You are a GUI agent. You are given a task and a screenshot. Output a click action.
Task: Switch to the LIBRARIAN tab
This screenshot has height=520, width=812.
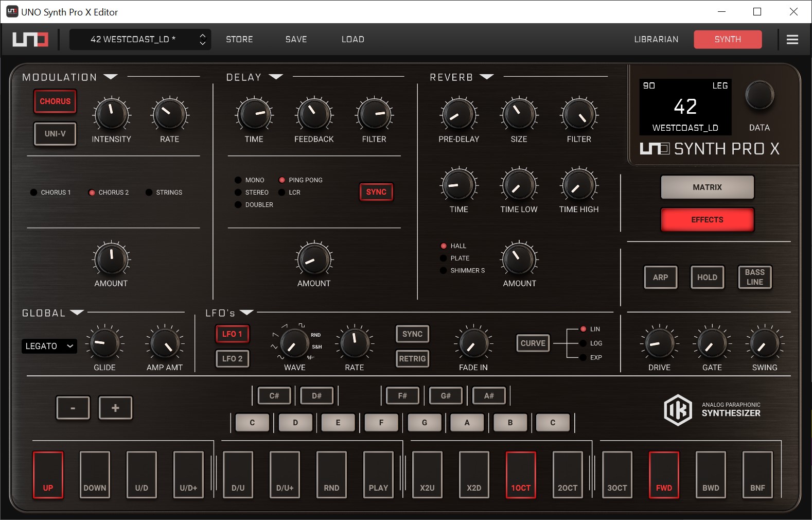tap(656, 39)
